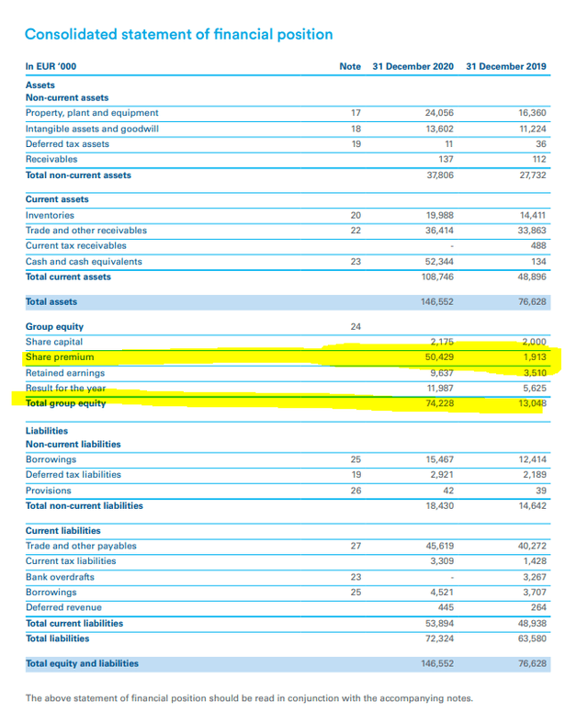The height and width of the screenshot is (712, 588).
Task: Click the 19,988 inventories value
Action: (439, 215)
